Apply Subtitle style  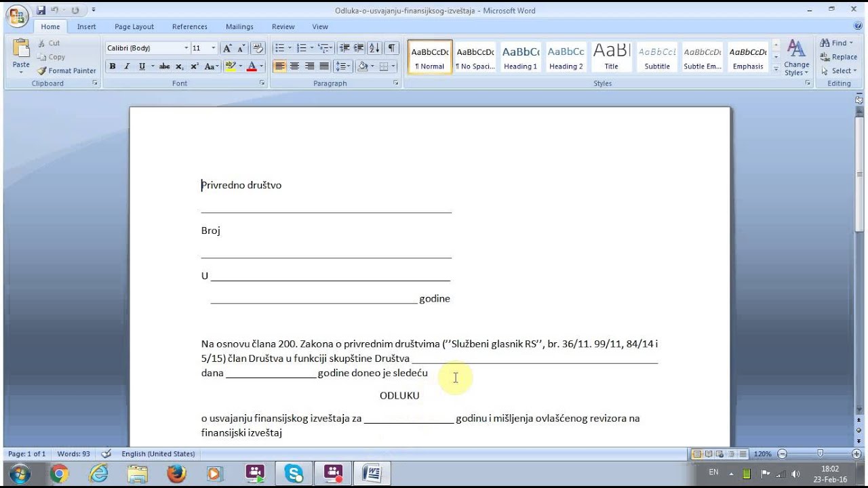pos(656,57)
